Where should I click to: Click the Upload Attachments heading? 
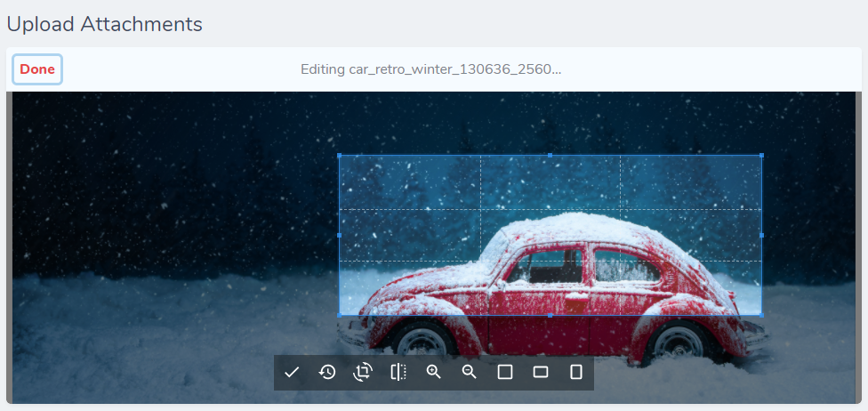[105, 24]
